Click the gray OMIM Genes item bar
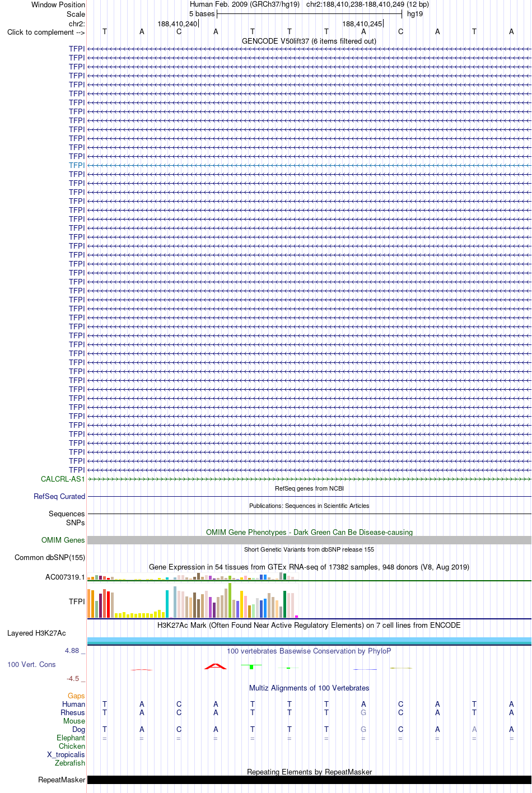 (x=309, y=540)
